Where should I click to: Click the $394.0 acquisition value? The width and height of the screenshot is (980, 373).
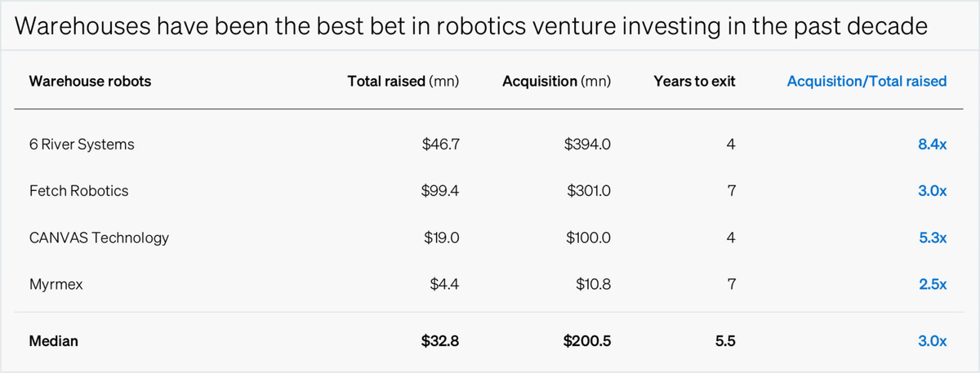pos(588,144)
